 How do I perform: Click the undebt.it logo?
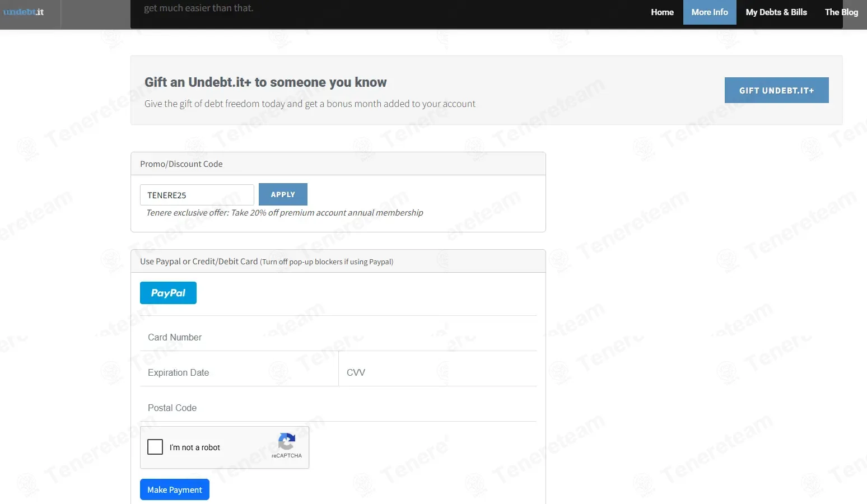click(x=24, y=12)
